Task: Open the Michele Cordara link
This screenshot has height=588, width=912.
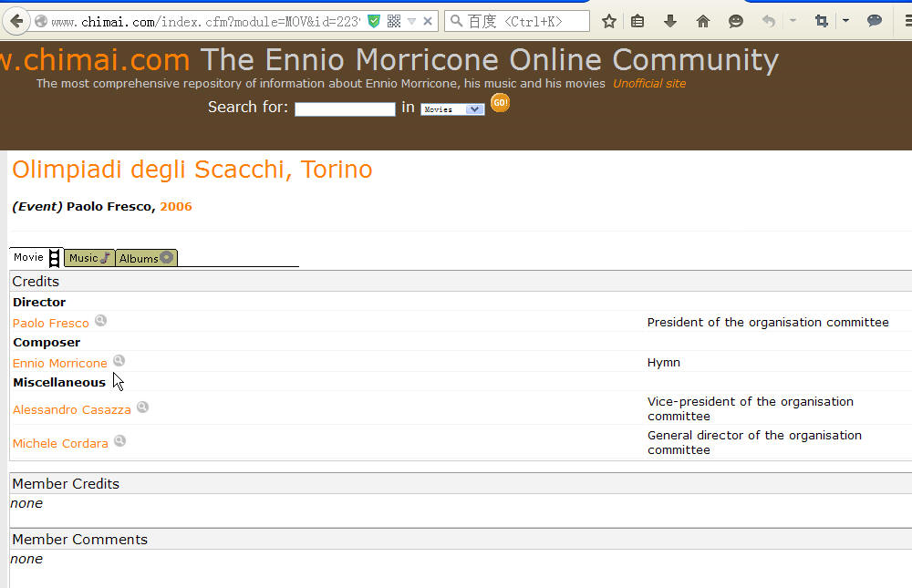Action: [x=60, y=443]
